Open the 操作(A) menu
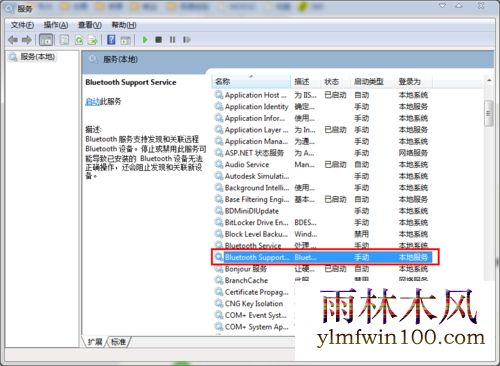The width and height of the screenshot is (500, 366). click(56, 25)
